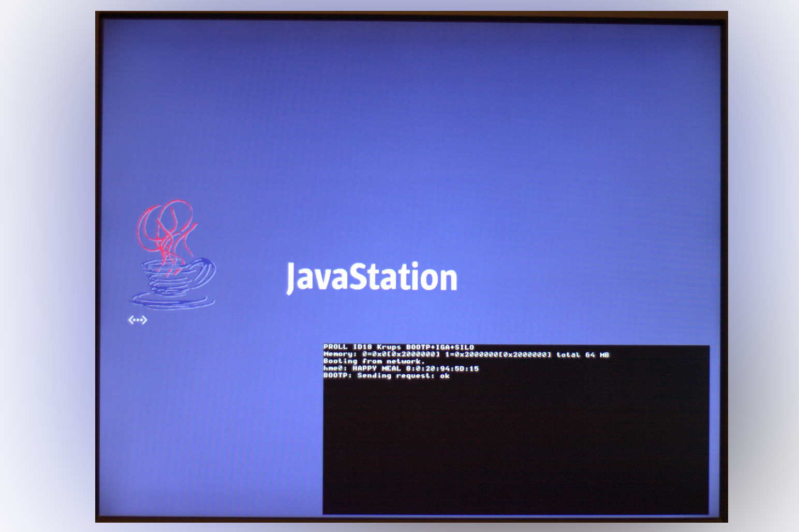The width and height of the screenshot is (799, 532).
Task: Click the "Station" part of the title
Action: pos(404,277)
